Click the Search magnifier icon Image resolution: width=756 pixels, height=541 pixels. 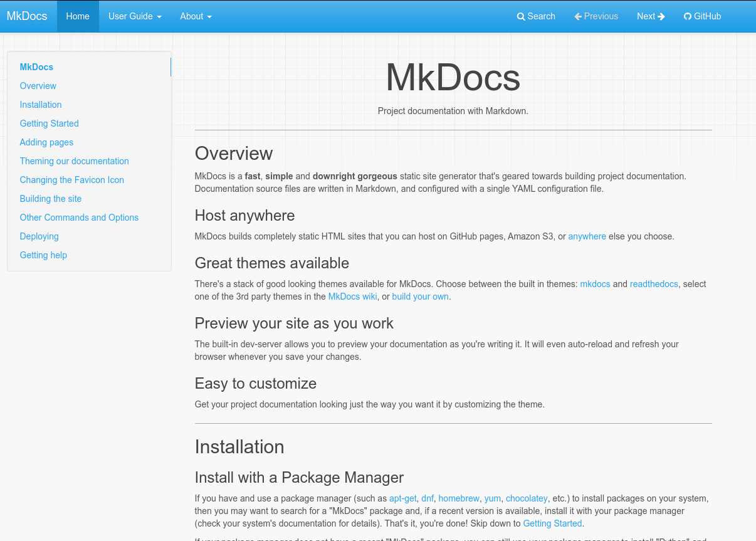click(x=521, y=17)
